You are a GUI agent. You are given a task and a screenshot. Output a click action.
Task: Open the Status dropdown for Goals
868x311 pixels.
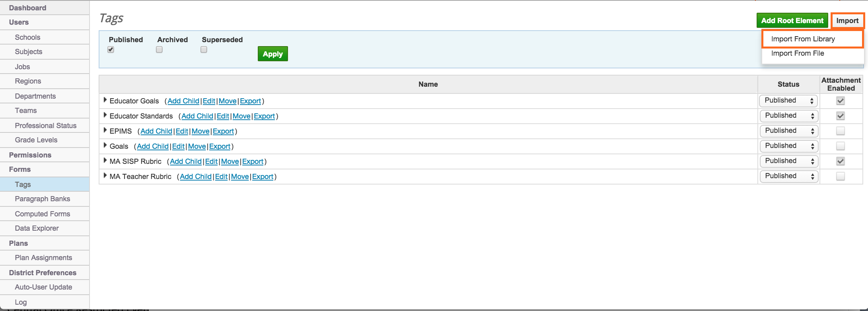788,146
